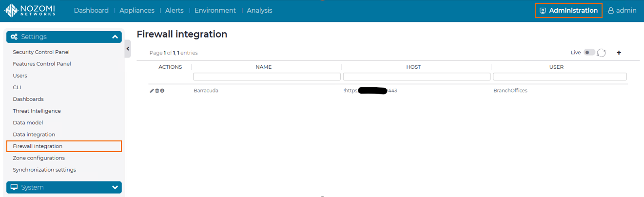This screenshot has width=644, height=197.
Task: Open Dashboards settings
Action: coord(28,99)
